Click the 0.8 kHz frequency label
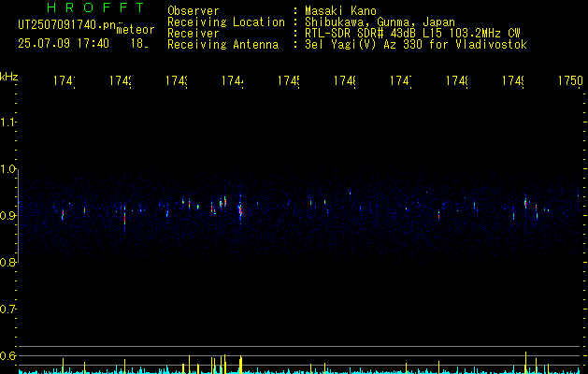Image resolution: width=588 pixels, height=374 pixels. (x=8, y=262)
